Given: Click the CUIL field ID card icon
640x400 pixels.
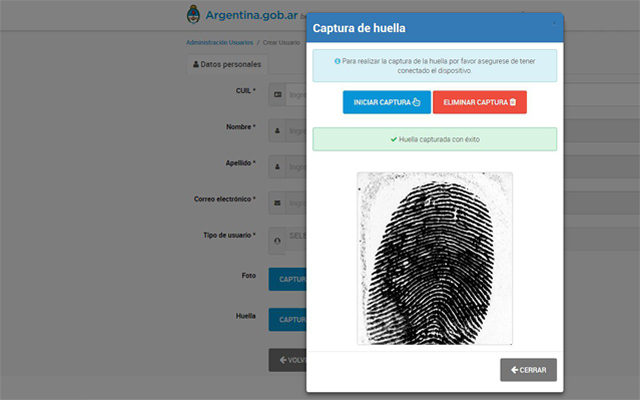Looking at the screenshot, I should pos(277,95).
